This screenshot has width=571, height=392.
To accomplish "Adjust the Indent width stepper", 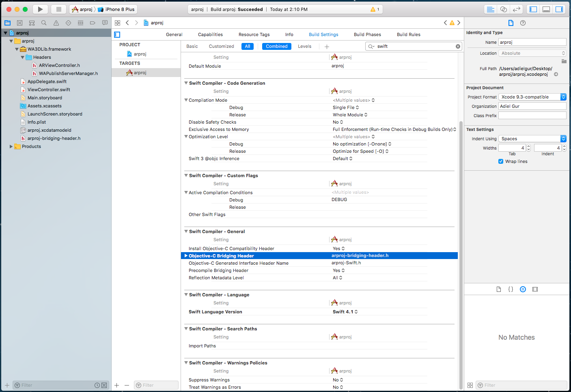I will click(x=564, y=148).
